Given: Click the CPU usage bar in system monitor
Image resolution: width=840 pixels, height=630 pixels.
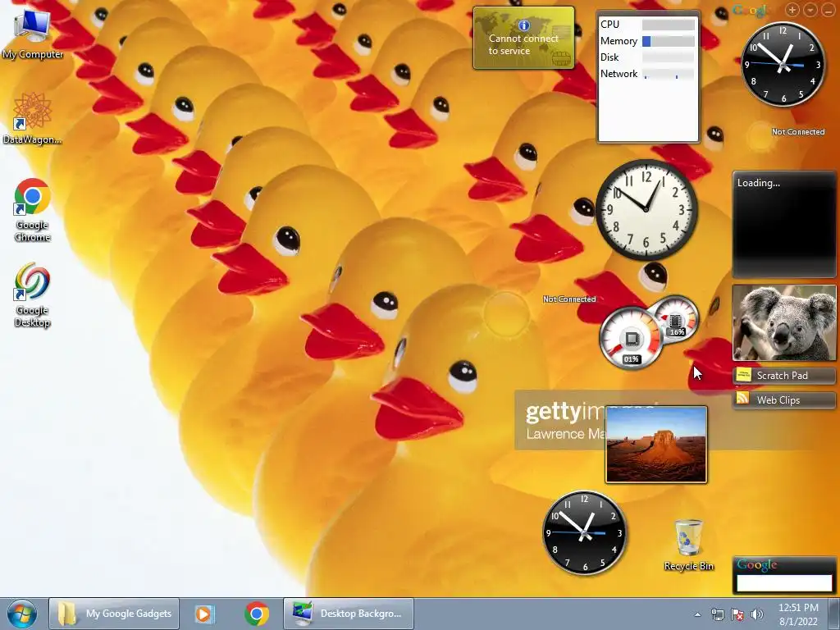Looking at the screenshot, I should [x=668, y=25].
